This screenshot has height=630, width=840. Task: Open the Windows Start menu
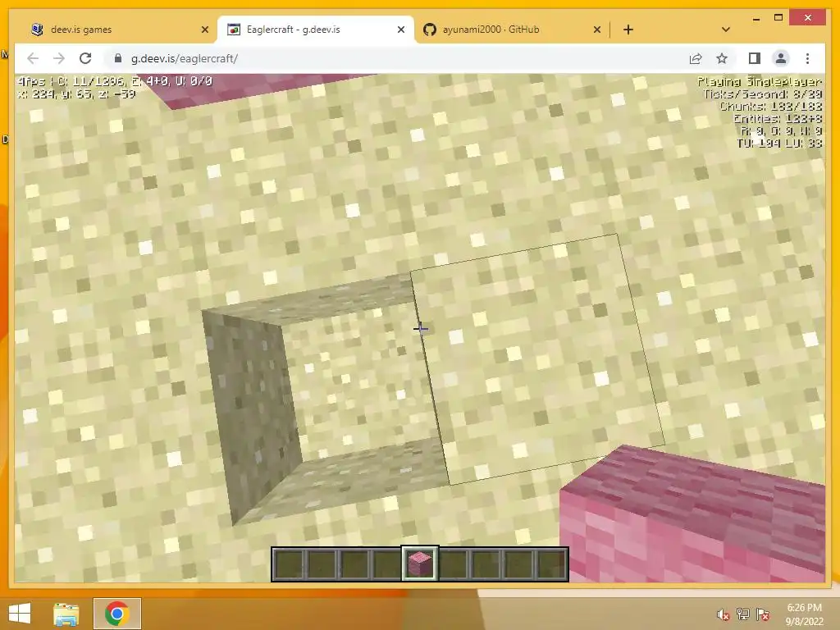click(x=20, y=614)
